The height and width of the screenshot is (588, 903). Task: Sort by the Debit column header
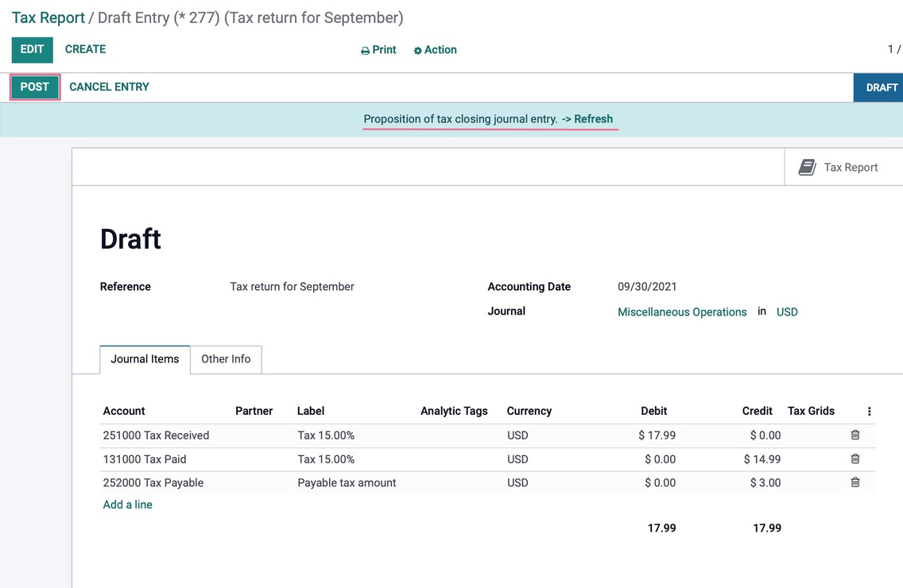(x=653, y=411)
